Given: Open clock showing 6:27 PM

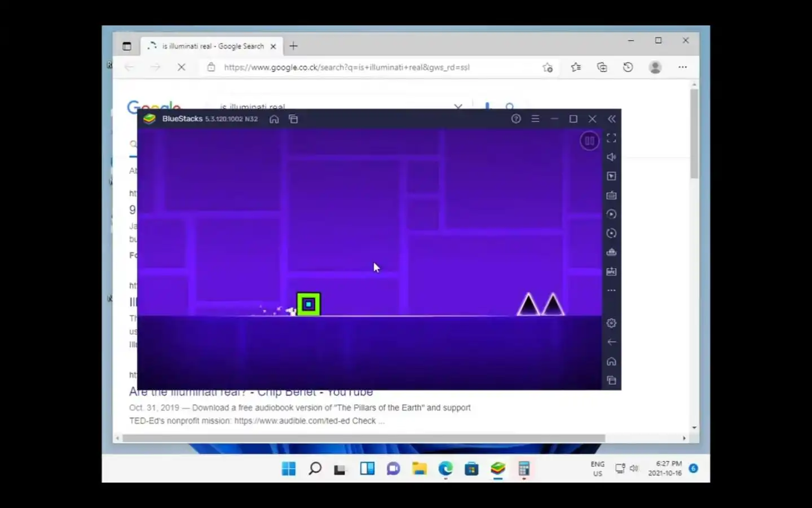Looking at the screenshot, I should click(x=665, y=468).
